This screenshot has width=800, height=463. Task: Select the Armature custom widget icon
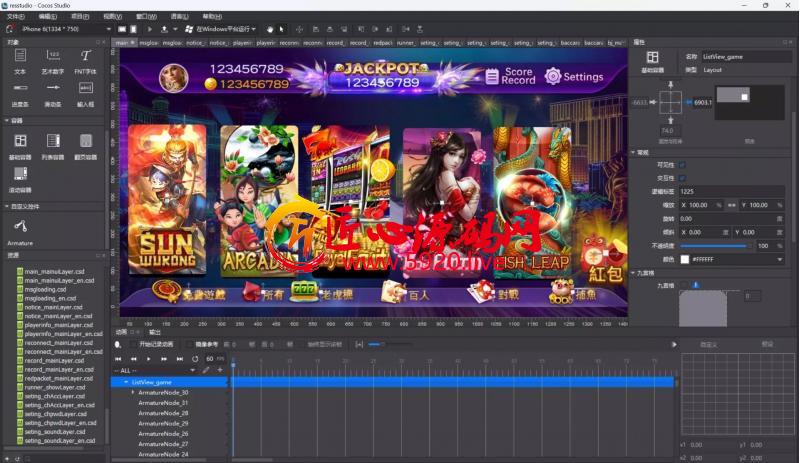(x=20, y=226)
